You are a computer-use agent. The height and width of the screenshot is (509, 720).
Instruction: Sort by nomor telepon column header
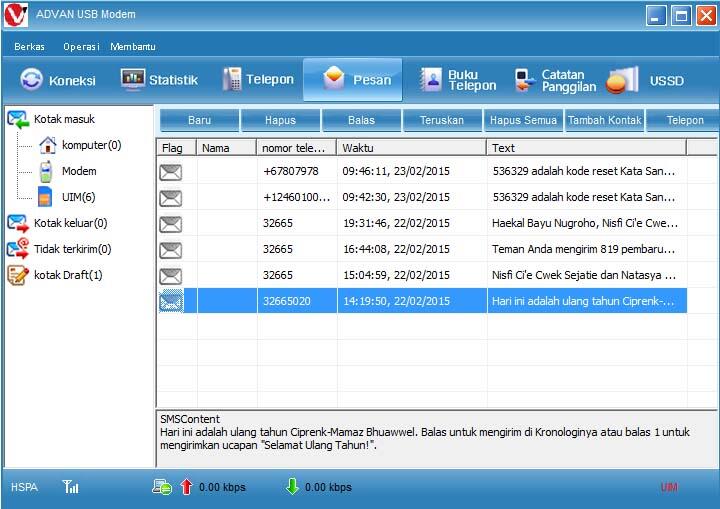[297, 148]
